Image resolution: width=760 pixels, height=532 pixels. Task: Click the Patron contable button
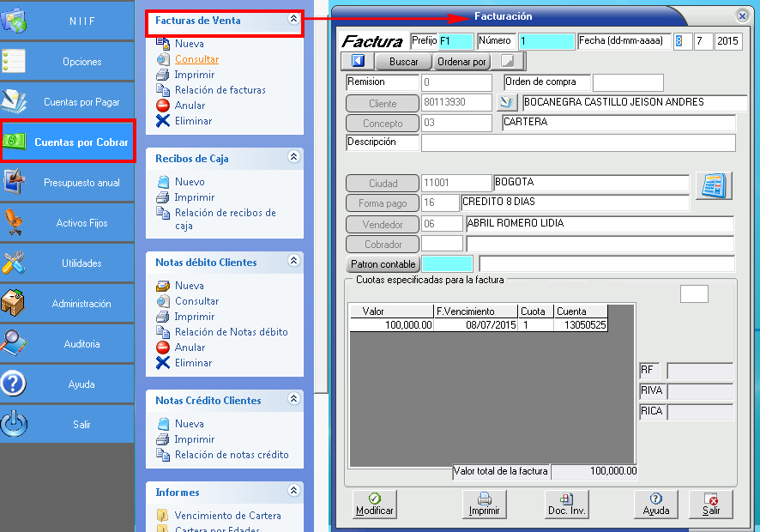tap(383, 264)
